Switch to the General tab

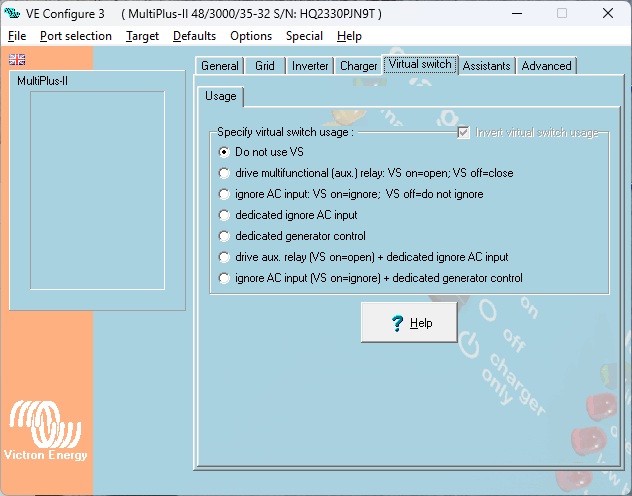220,66
